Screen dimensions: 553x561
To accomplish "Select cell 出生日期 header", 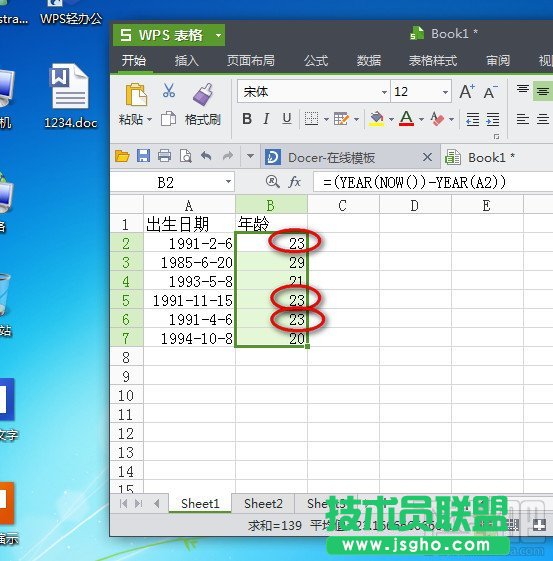I will coord(189,224).
